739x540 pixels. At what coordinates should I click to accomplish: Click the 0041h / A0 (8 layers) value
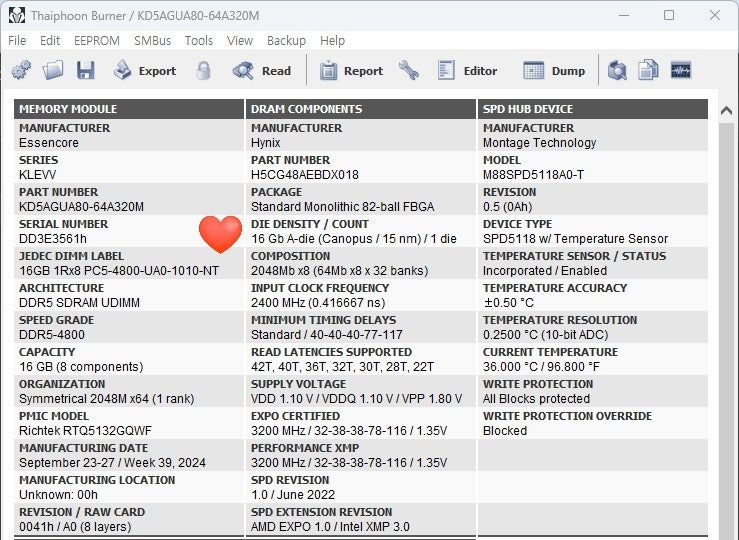75,527
